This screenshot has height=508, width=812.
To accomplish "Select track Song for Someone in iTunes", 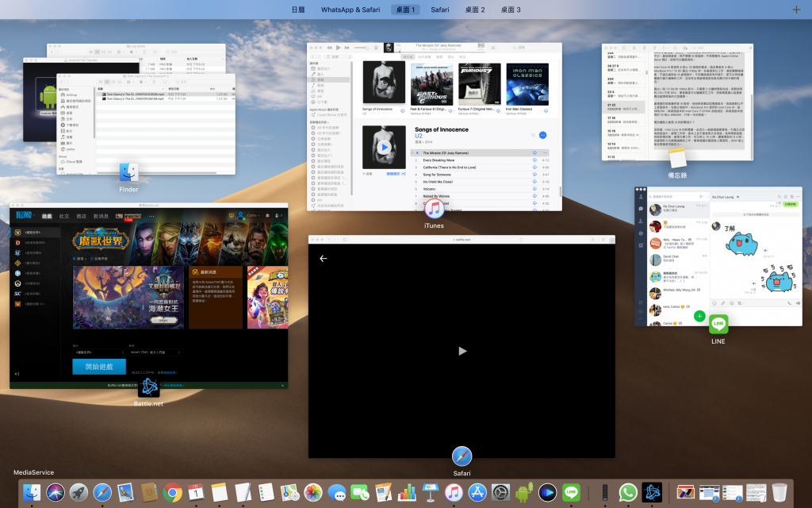I will pos(480,175).
